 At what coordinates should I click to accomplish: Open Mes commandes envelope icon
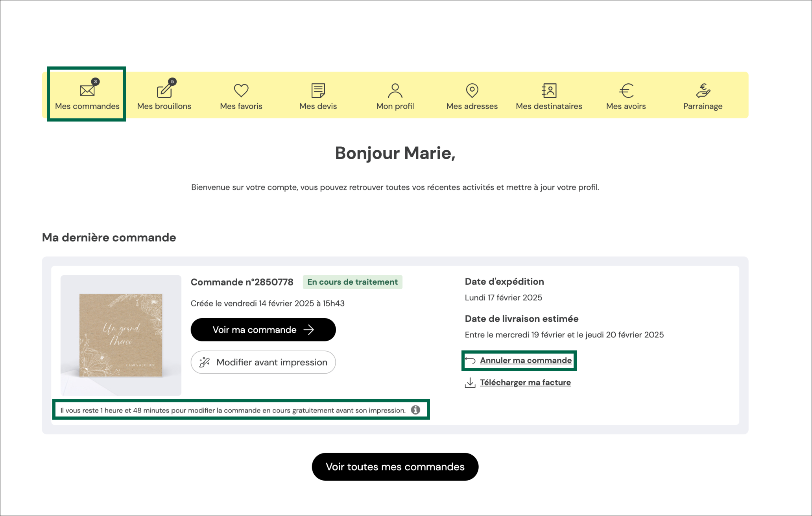tap(87, 90)
